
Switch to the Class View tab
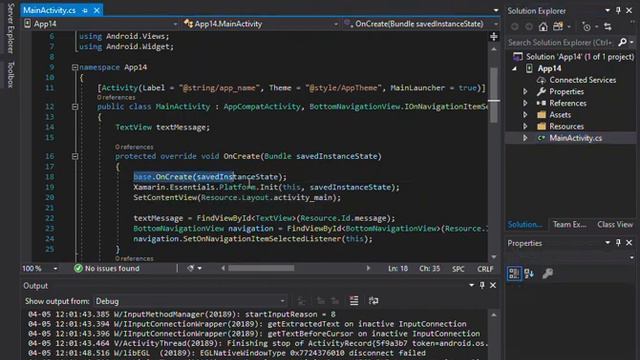point(615,224)
